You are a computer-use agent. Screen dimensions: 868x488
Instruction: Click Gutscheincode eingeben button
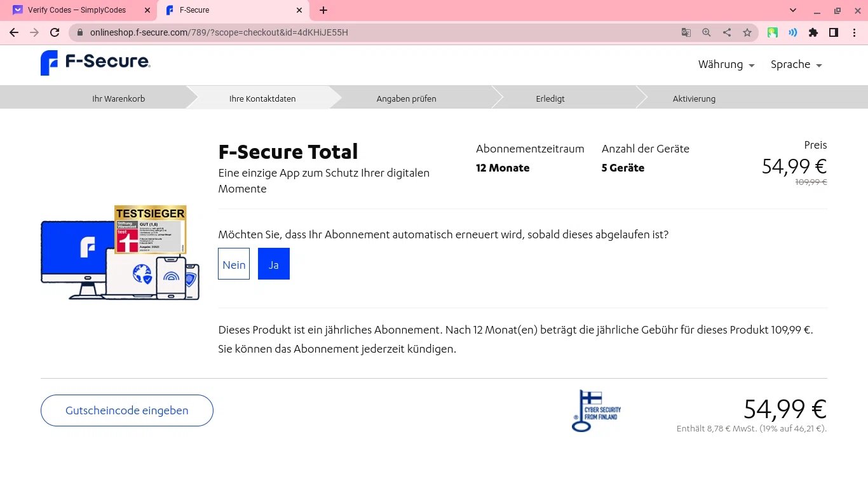[127, 410]
